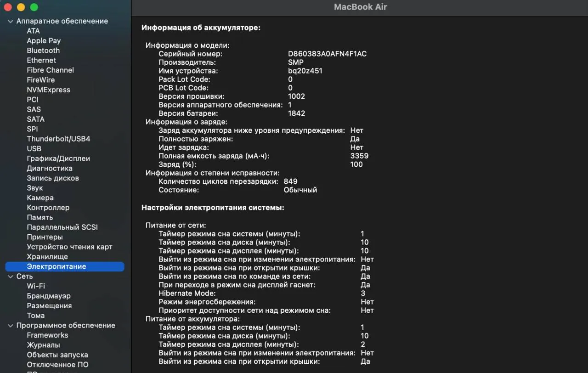
Task: Open Запись дисков entry
Action: [53, 178]
